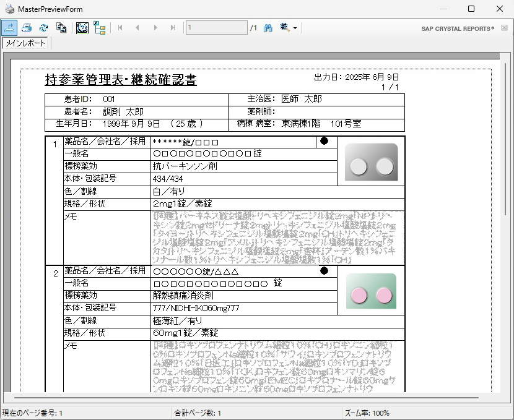This screenshot has width=514, height=420.
Task: Toggle the parameter panel icon
Action: click(82, 28)
